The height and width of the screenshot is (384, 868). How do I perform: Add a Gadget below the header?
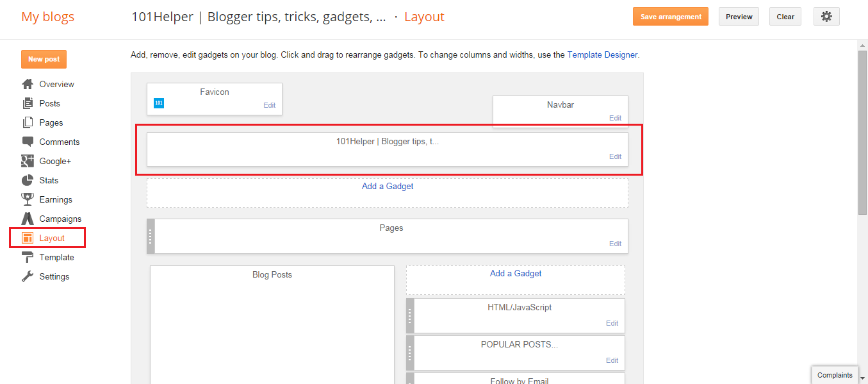pyautogui.click(x=388, y=186)
